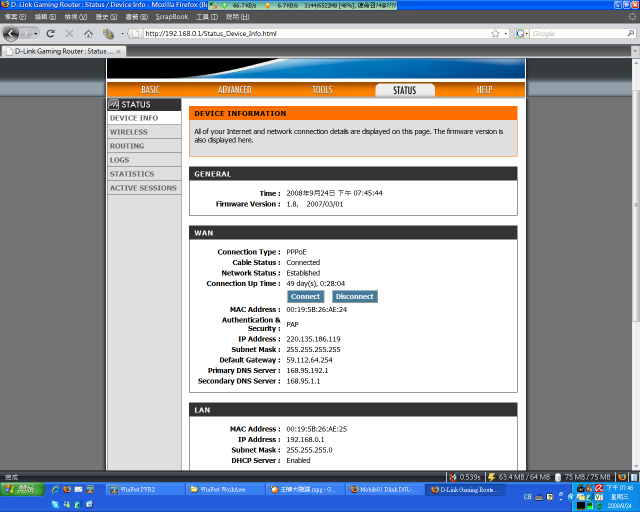Click the page vertical scrollbar thumb
The width and height of the screenshot is (640, 512).
click(x=636, y=204)
